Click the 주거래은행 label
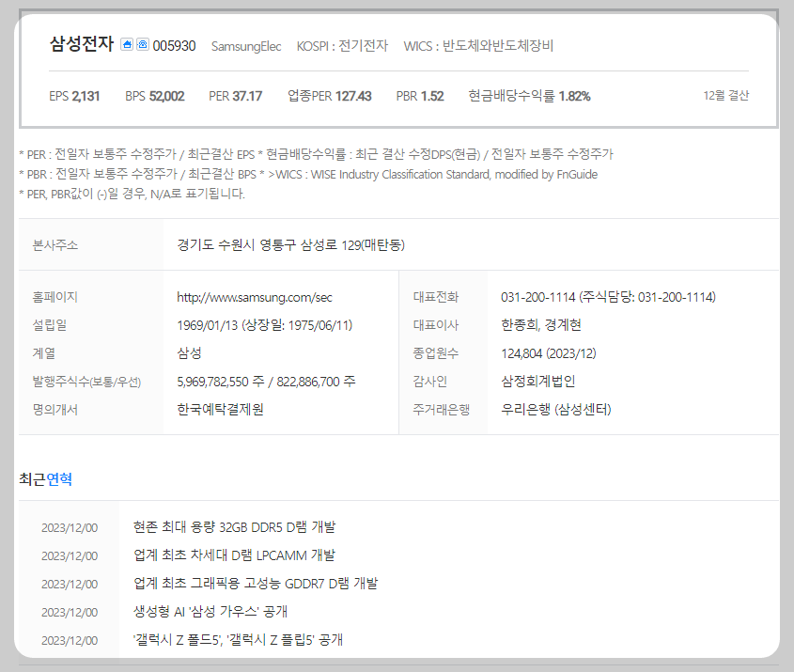This screenshot has height=672, width=794. pyautogui.click(x=442, y=410)
